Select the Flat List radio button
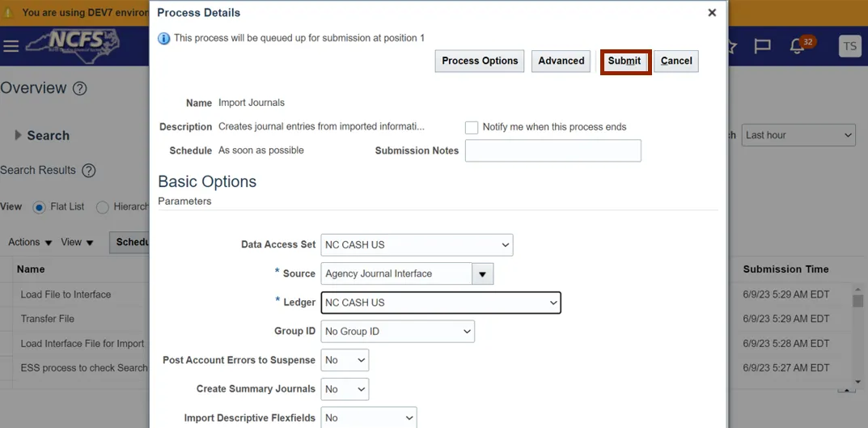This screenshot has height=428, width=868. pyautogui.click(x=39, y=207)
